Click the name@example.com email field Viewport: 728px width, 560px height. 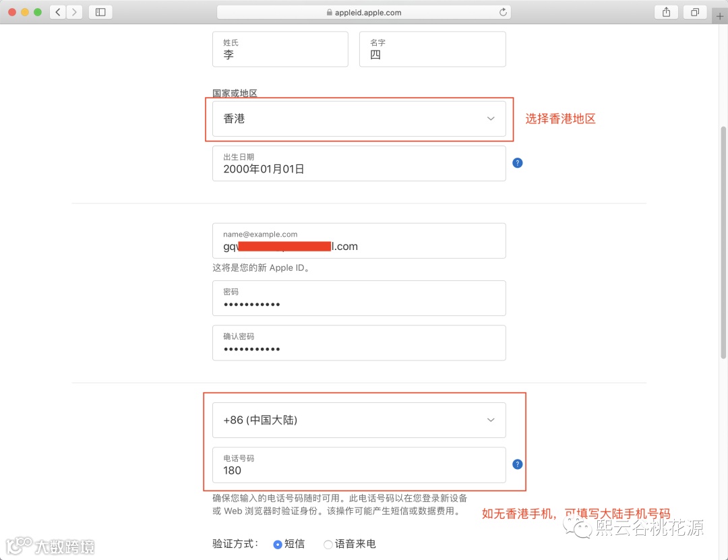[359, 241]
